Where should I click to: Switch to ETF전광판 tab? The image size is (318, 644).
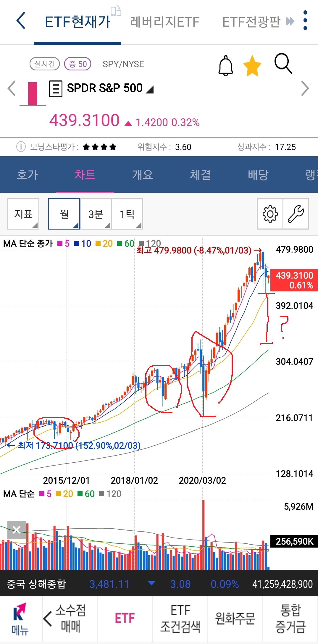tap(251, 22)
